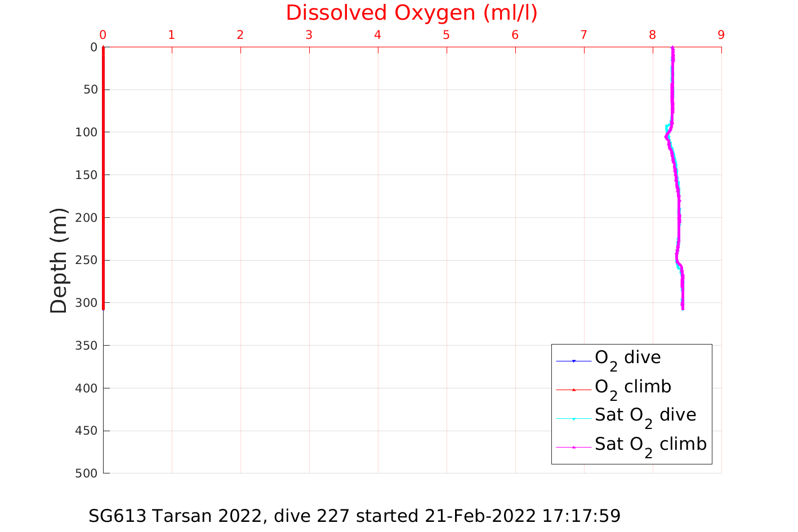The width and height of the screenshot is (798, 532).
Task: Click x-axis tick label 3
Action: pos(309,35)
